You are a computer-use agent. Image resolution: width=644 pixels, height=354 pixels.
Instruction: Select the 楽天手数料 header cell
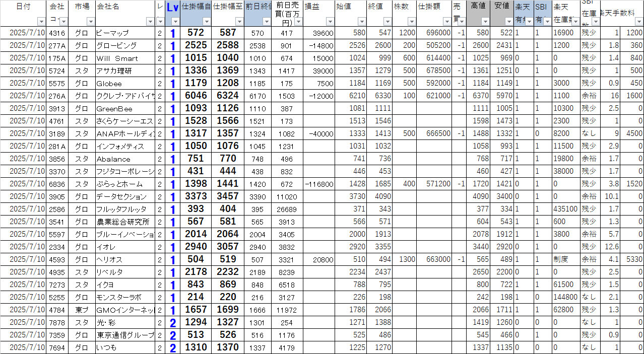point(622,13)
